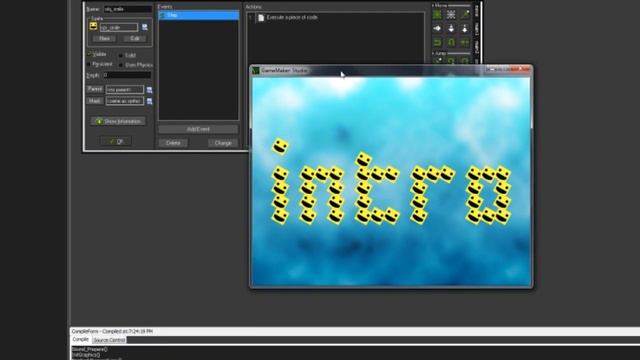Click the letter 'o' made of smileys
The image size is (640, 360).
click(x=488, y=195)
